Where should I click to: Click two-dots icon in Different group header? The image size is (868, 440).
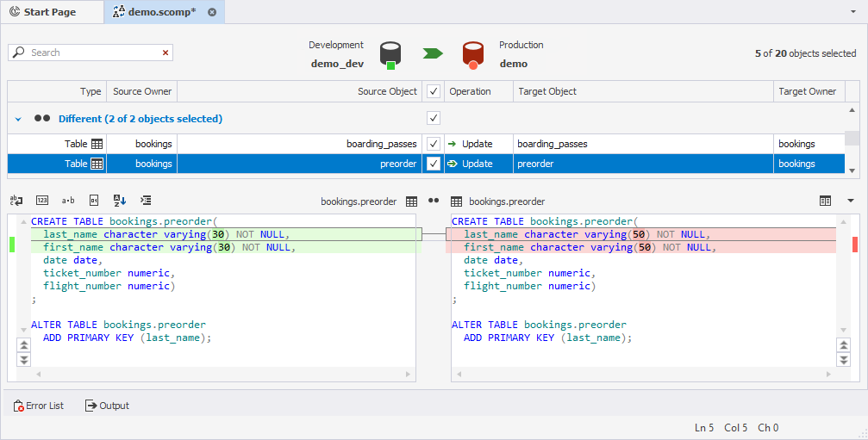pos(42,118)
